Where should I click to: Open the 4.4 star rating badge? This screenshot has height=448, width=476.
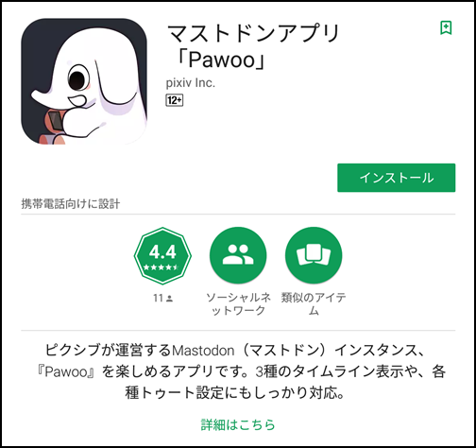[x=162, y=256]
